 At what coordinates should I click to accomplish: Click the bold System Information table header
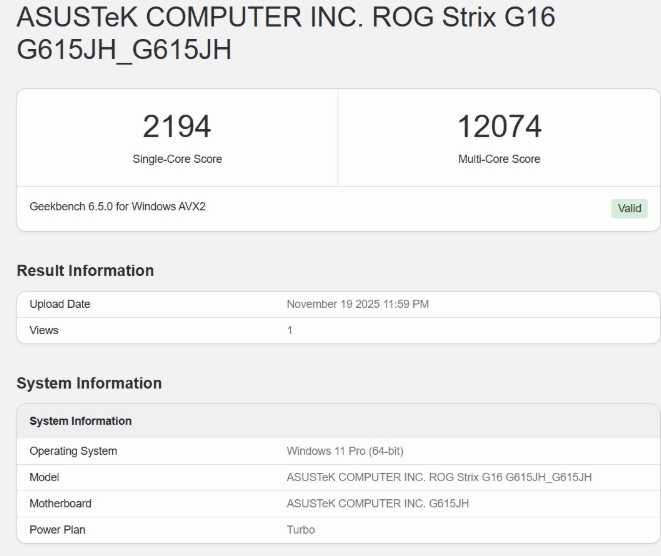81,421
